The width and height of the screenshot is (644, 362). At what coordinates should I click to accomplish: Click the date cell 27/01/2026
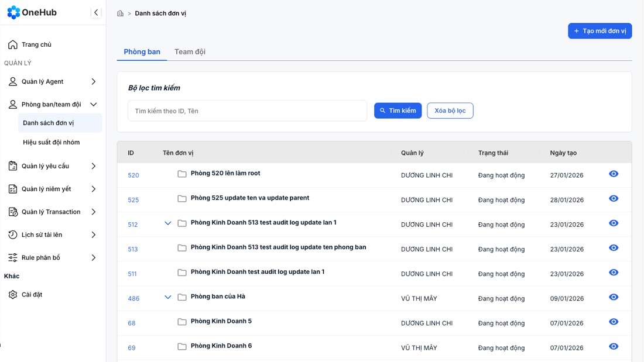[x=567, y=175]
